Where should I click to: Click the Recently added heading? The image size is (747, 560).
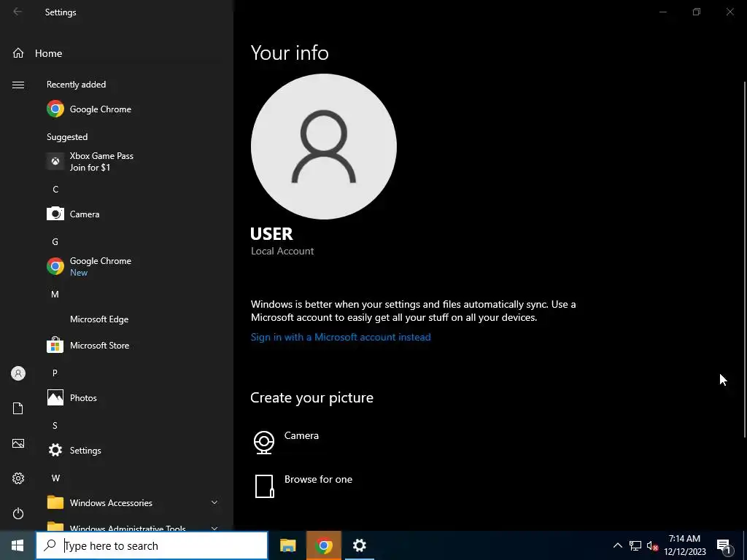76,85
